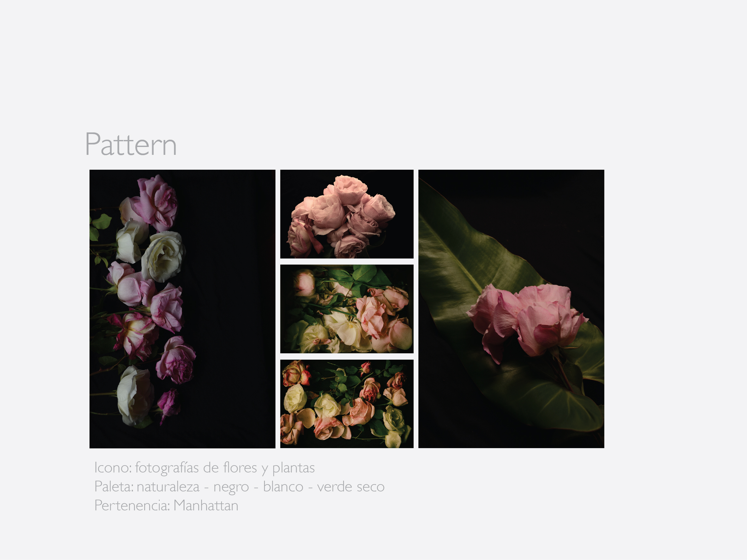Select the tall vertical roses photo

click(x=182, y=309)
